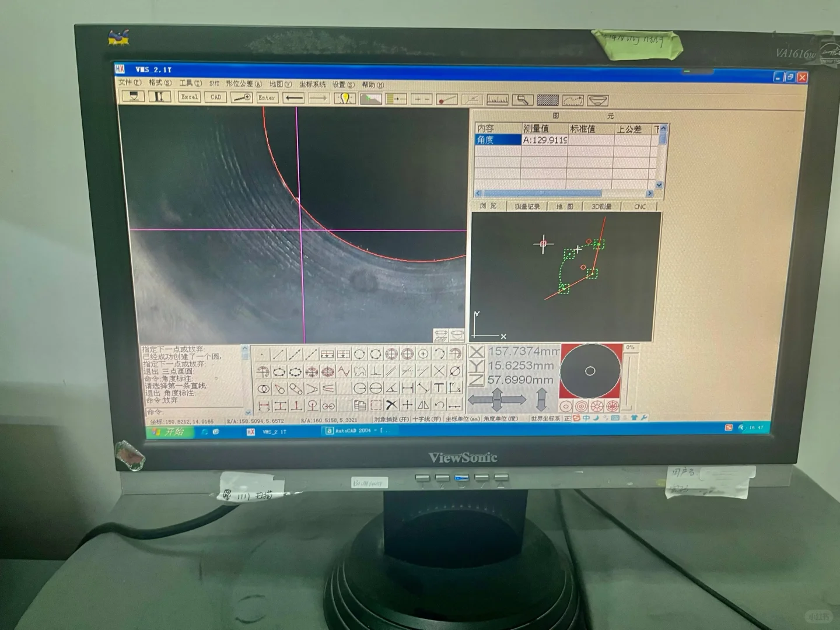The width and height of the screenshot is (840, 630).
Task: Open the 帮助 menu
Action: point(373,85)
